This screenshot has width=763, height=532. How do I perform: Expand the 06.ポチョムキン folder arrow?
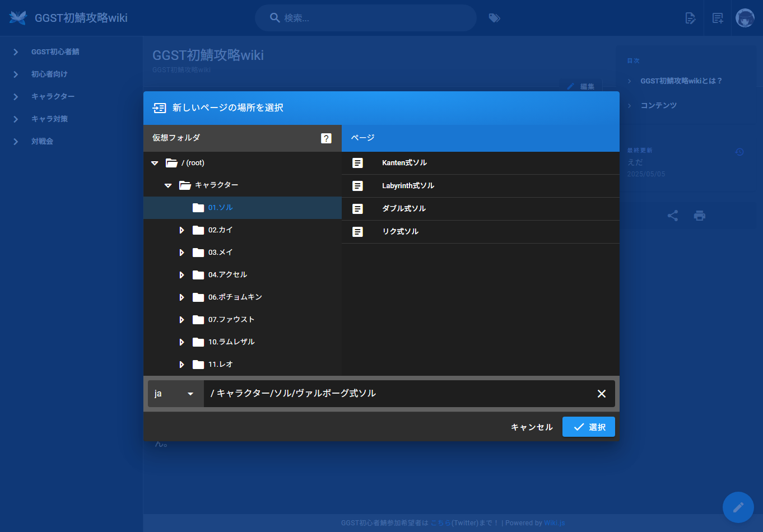pos(182,297)
